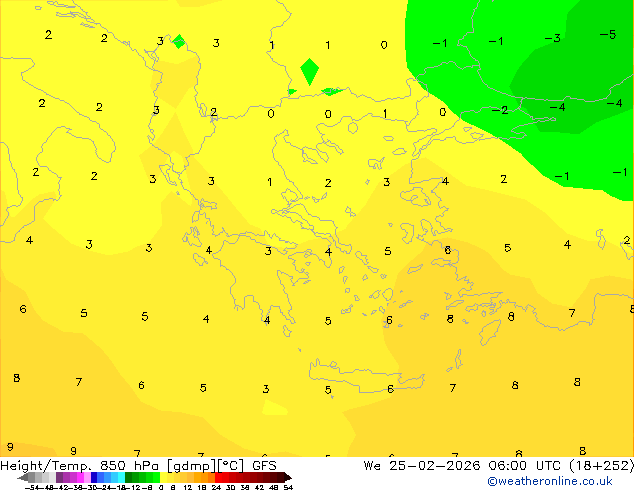Click the "-2" temperature value on the map
634x490 pixels.
coord(500,110)
